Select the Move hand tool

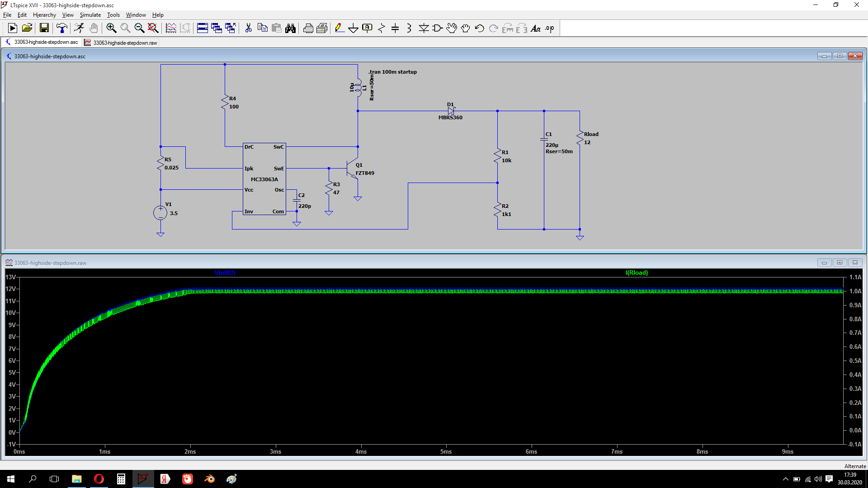[452, 28]
